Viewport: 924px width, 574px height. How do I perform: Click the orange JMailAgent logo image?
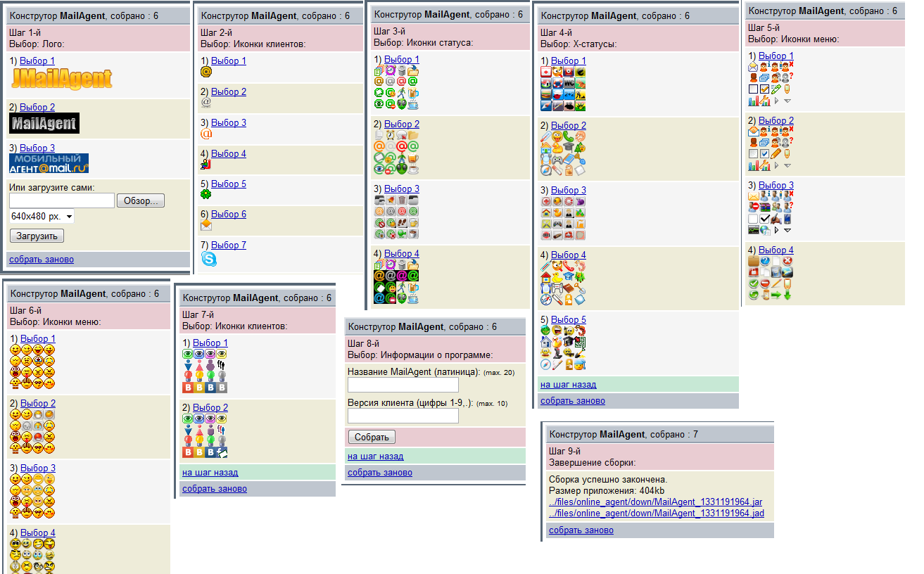62,79
